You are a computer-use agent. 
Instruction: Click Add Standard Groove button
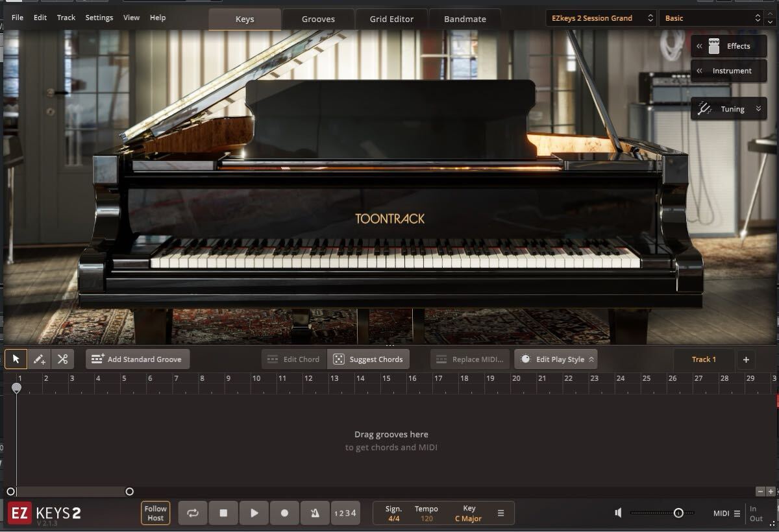pyautogui.click(x=138, y=359)
